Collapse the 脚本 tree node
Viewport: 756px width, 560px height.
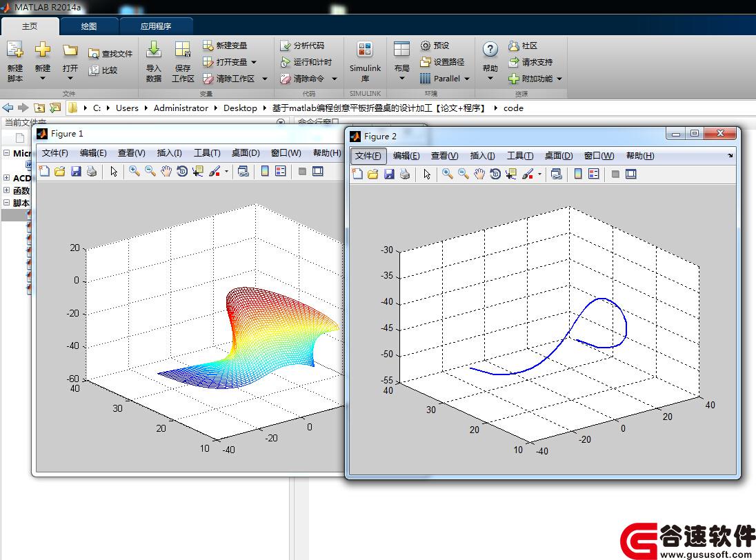coord(6,202)
